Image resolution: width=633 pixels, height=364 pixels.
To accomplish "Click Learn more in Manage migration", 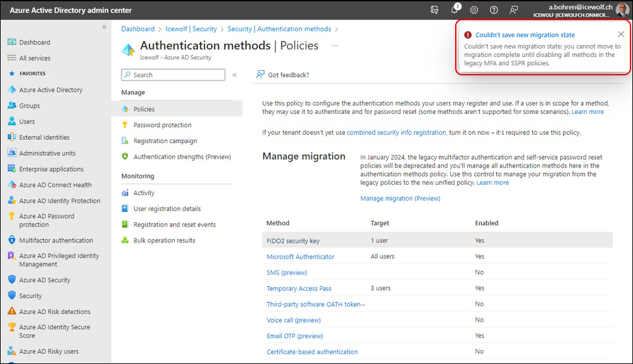I will click(492, 182).
